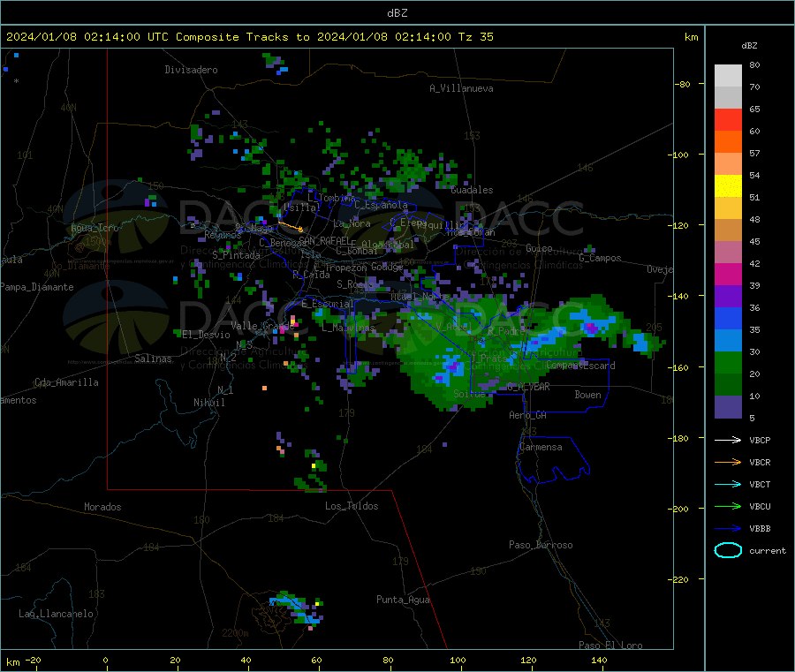
Task: Click the 'Paso_El_Loro' map label
Action: pos(610,646)
